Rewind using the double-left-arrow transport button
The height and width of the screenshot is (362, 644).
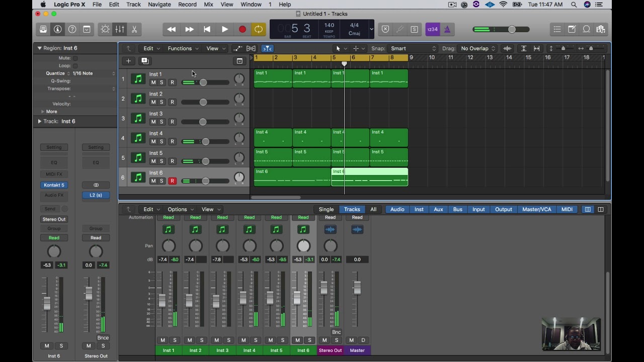(x=172, y=29)
